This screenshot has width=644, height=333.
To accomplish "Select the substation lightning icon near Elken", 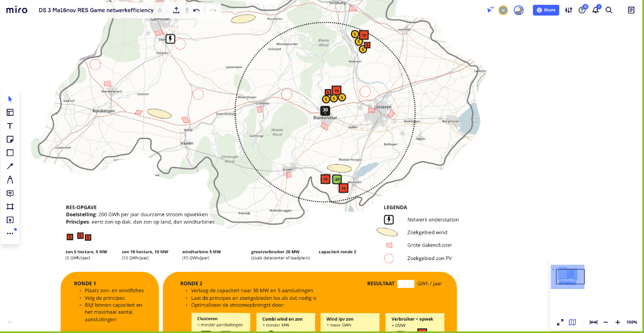I will pyautogui.click(x=170, y=39).
